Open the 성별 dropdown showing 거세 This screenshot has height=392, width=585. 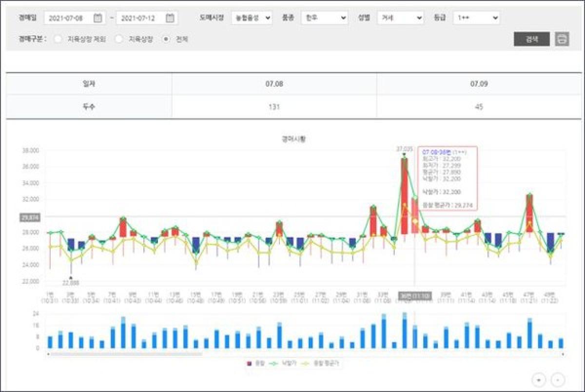tap(400, 18)
